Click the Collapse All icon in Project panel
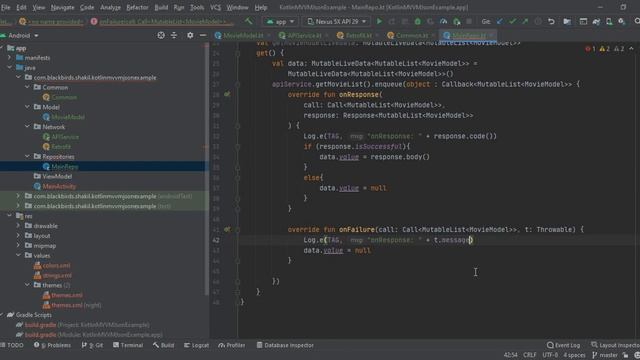This screenshot has height=360, width=640. (x=174, y=36)
